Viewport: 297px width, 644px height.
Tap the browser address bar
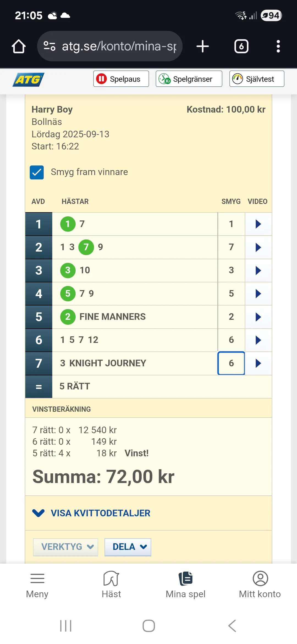point(110,46)
